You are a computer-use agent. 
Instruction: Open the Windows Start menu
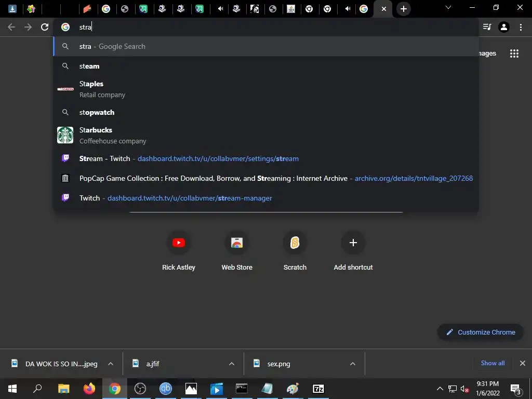point(12,389)
